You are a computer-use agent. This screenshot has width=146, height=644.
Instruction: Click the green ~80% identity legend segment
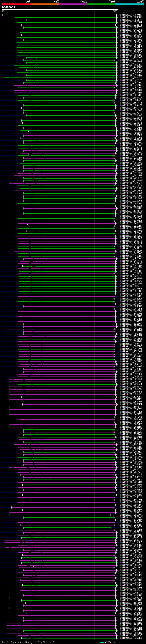click(x=101, y=4)
